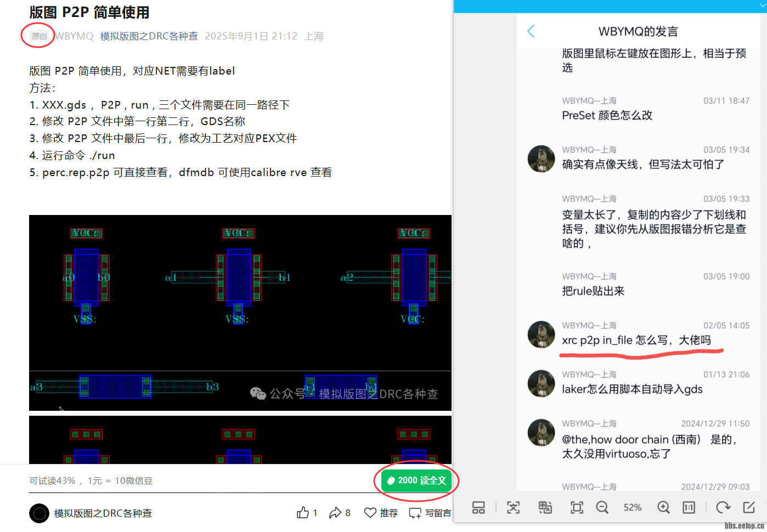Open the blue dropdown chevron at top right
767x532 pixels.
coord(762,5)
